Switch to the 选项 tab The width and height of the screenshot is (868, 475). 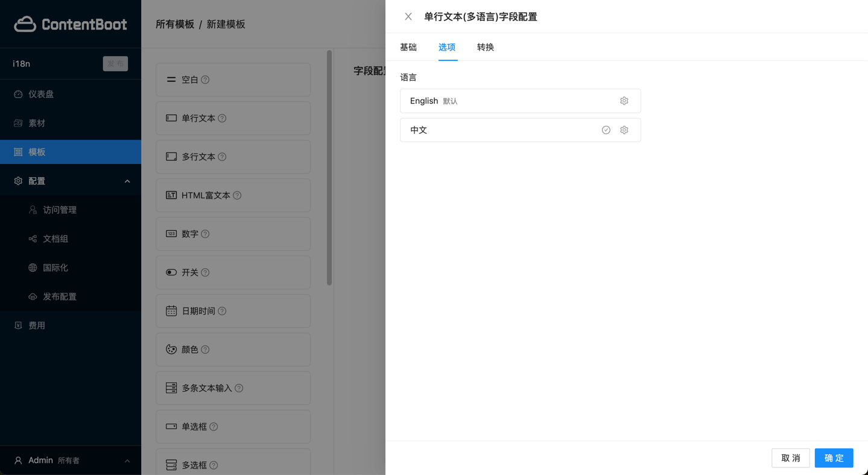(x=447, y=47)
